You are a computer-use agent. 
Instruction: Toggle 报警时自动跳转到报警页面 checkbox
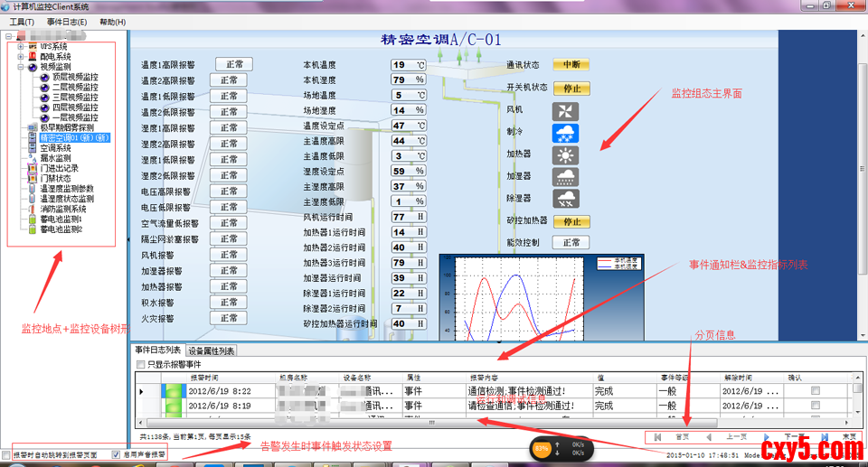tap(7, 454)
